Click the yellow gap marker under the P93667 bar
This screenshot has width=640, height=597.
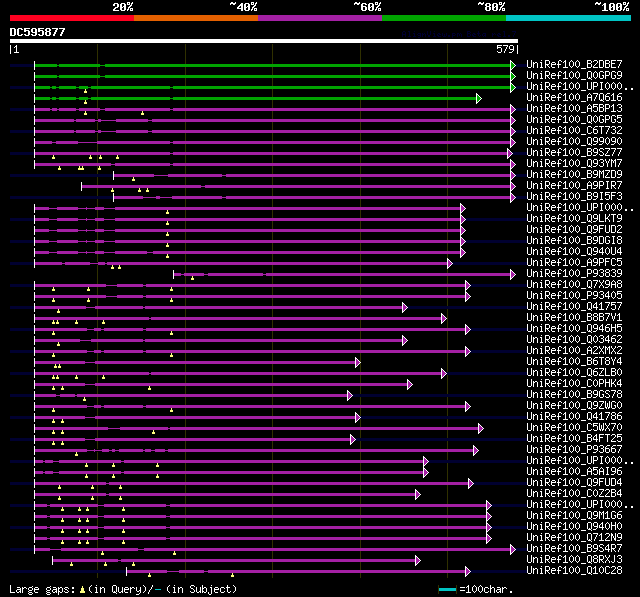(76, 454)
